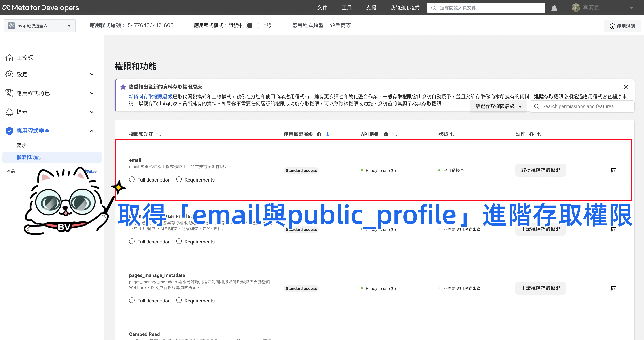The width and height of the screenshot is (644, 340).
Task: Focus the 搜尋開發人員文件 search field
Action: coord(486,8)
